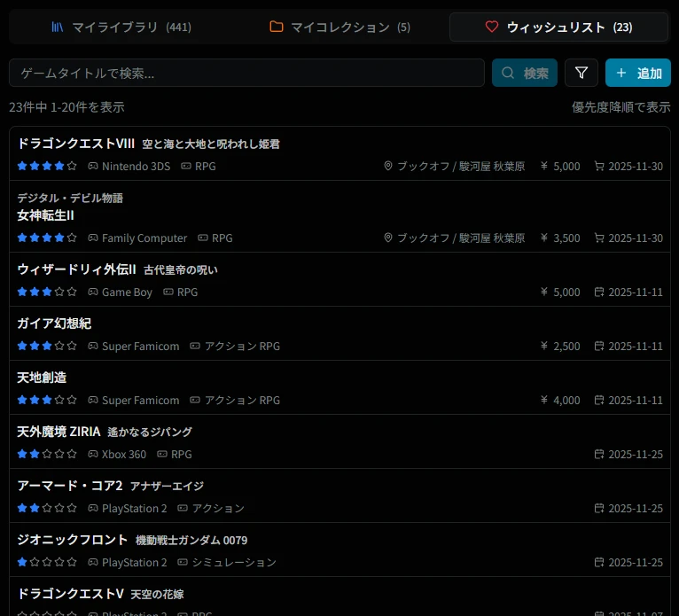Click the 古代皇帝の呪い subtitle
The image size is (679, 616).
pyautogui.click(x=181, y=270)
